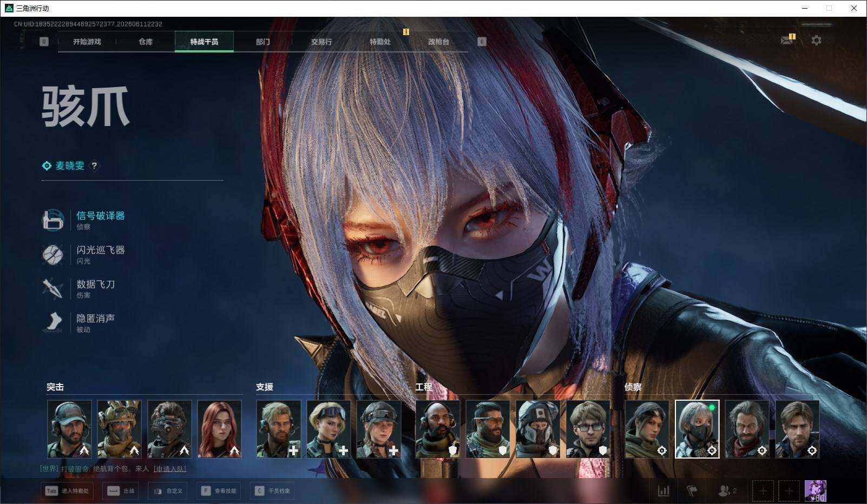Click the 出战 button

[x=121, y=491]
